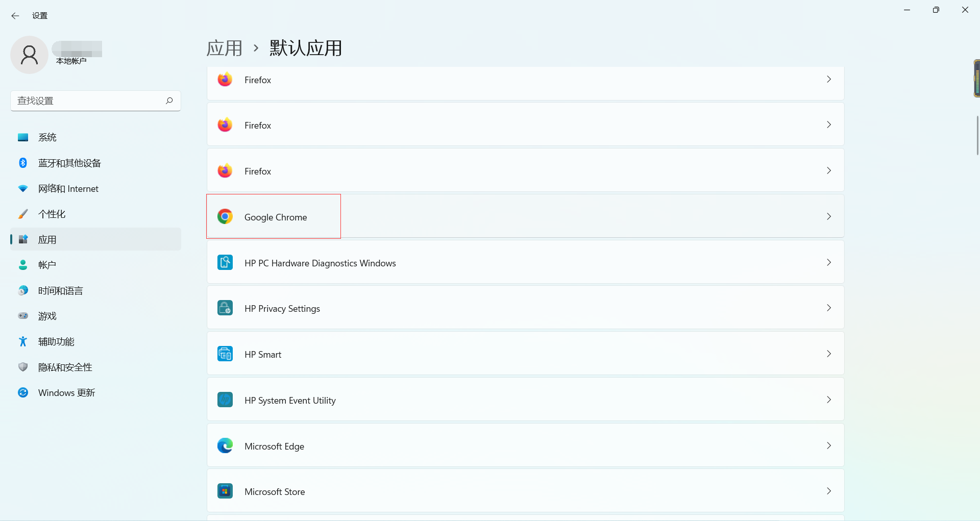Click the search magnifier icon

[x=169, y=101]
